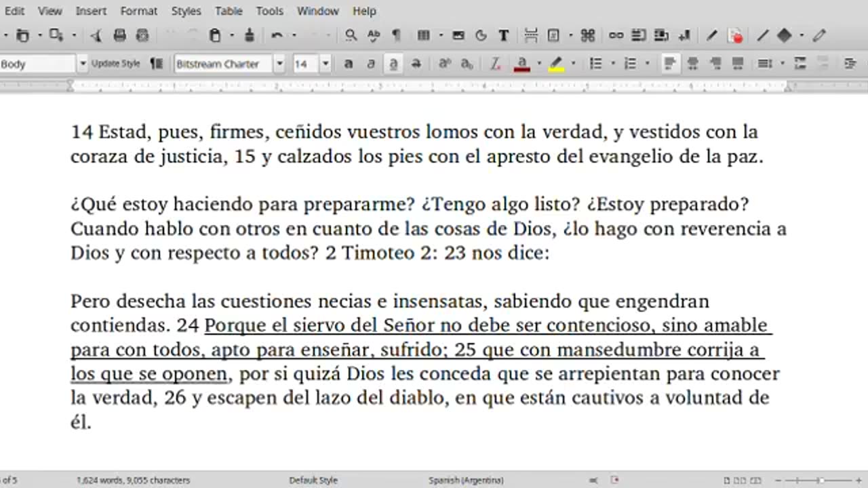Toggle italic formatting

[371, 64]
